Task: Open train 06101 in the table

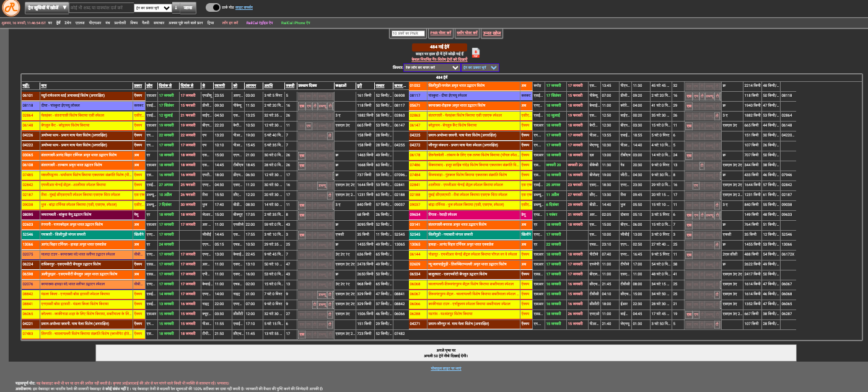Action: [x=28, y=96]
